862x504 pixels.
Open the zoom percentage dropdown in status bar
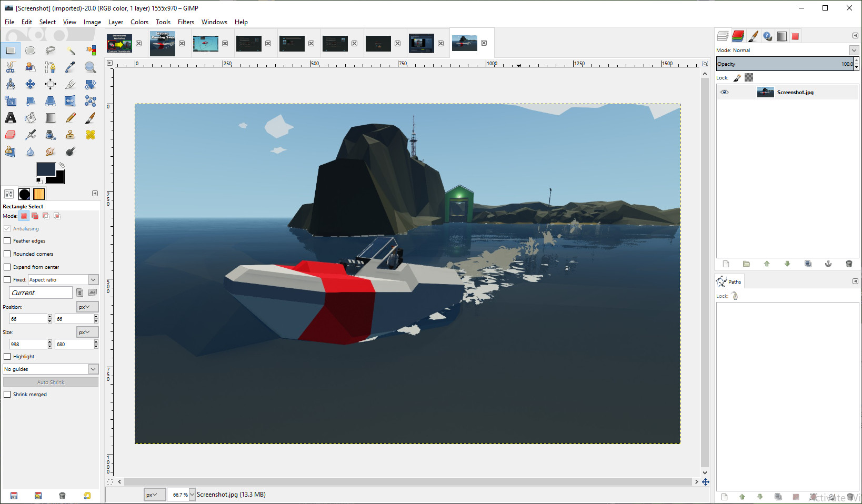192,495
